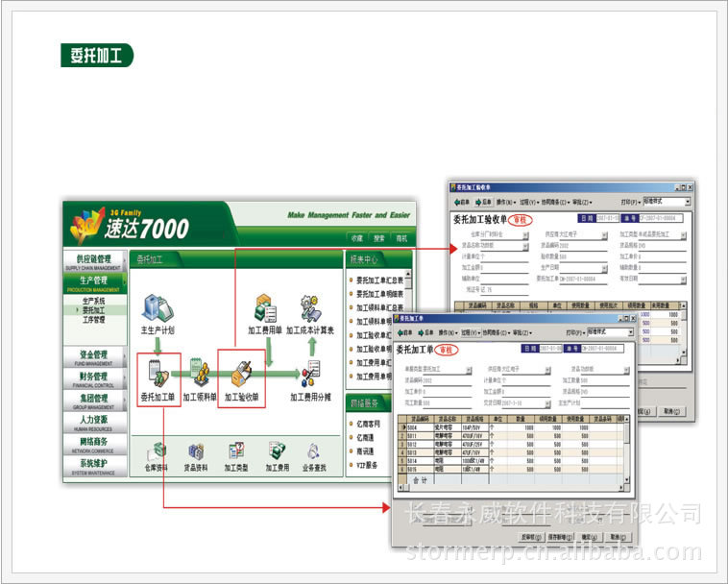Open 打印 menu in 委托加工验收单 window
The height and width of the screenshot is (584, 728).
(x=631, y=203)
